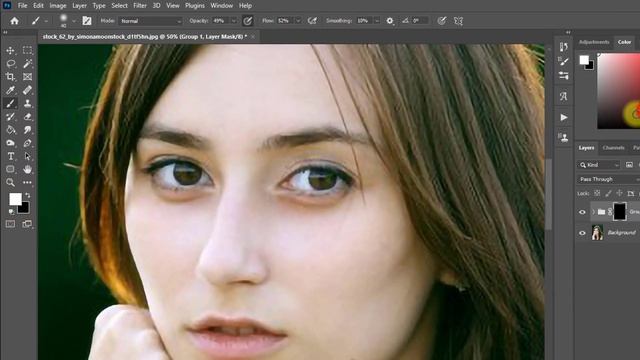The image size is (640, 360).
Task: Select the Type tool
Action: (x=11, y=156)
